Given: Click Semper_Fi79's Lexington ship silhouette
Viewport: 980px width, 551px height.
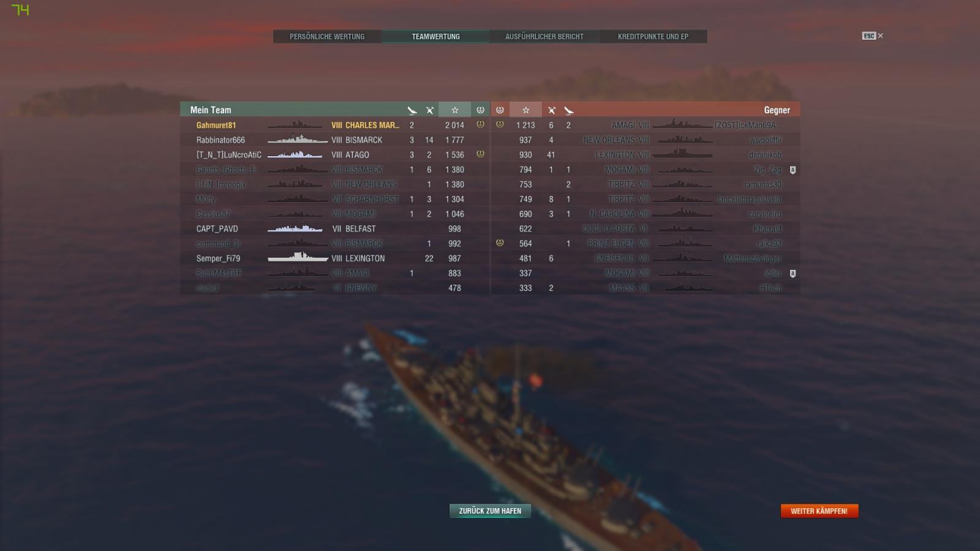Looking at the screenshot, I should [x=298, y=257].
